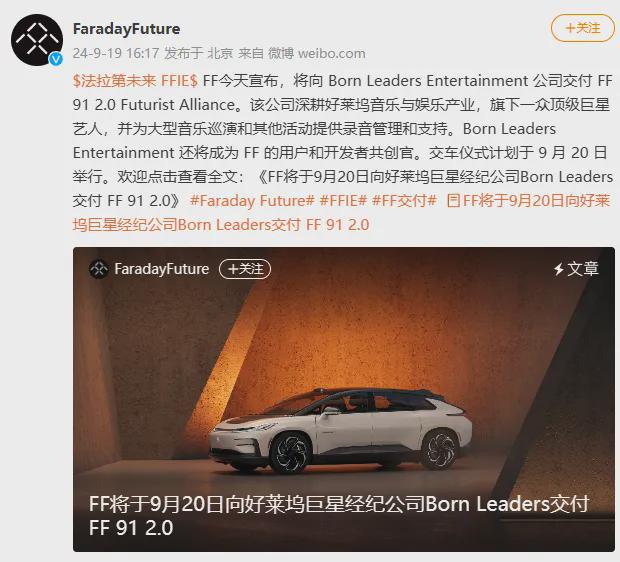The height and width of the screenshot is (562, 620).
Task: Open the #FF交付# hashtag topic
Action: 404,201
